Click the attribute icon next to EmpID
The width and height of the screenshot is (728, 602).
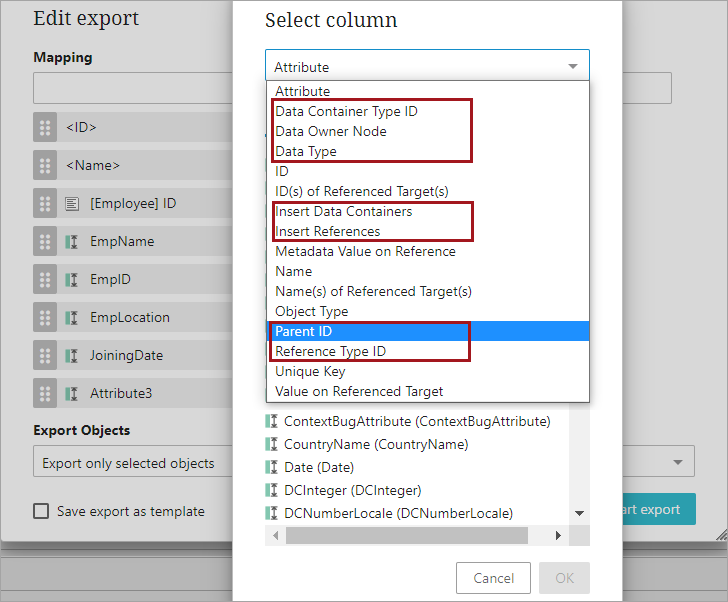coord(72,280)
